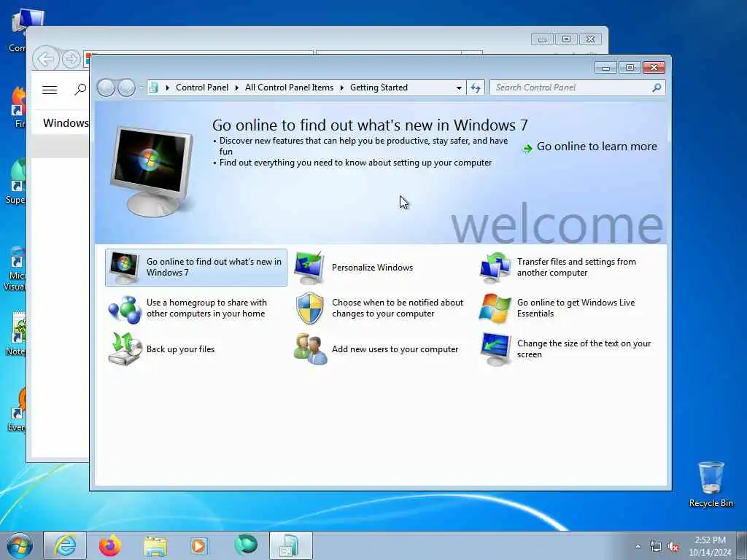Click the Control Panel address bar icon
Viewport: 747px width, 560px height.
pyautogui.click(x=153, y=87)
